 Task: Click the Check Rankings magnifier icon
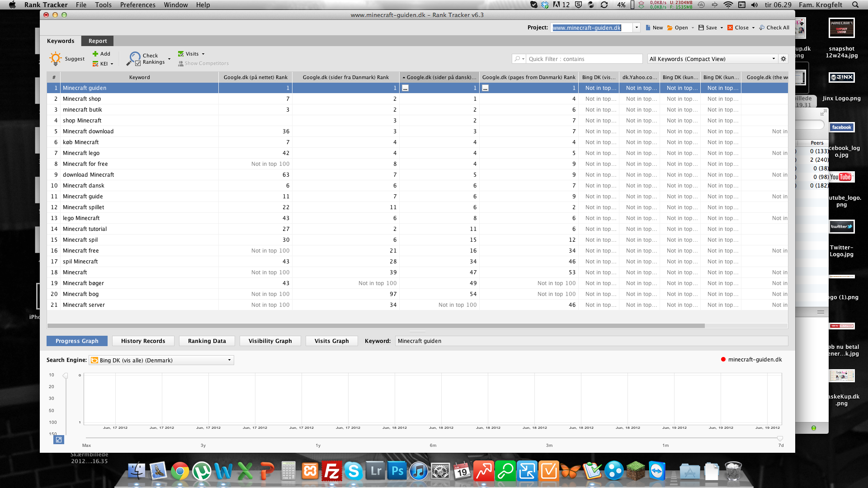(134, 59)
